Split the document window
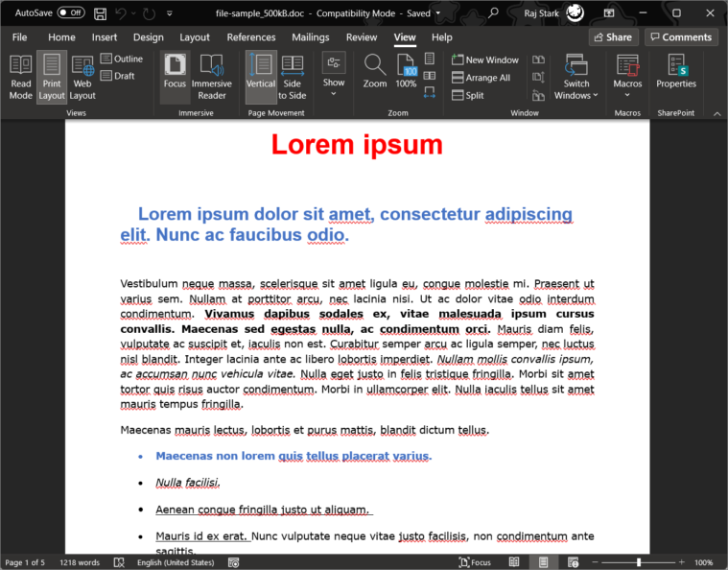728x570 pixels. tap(468, 95)
